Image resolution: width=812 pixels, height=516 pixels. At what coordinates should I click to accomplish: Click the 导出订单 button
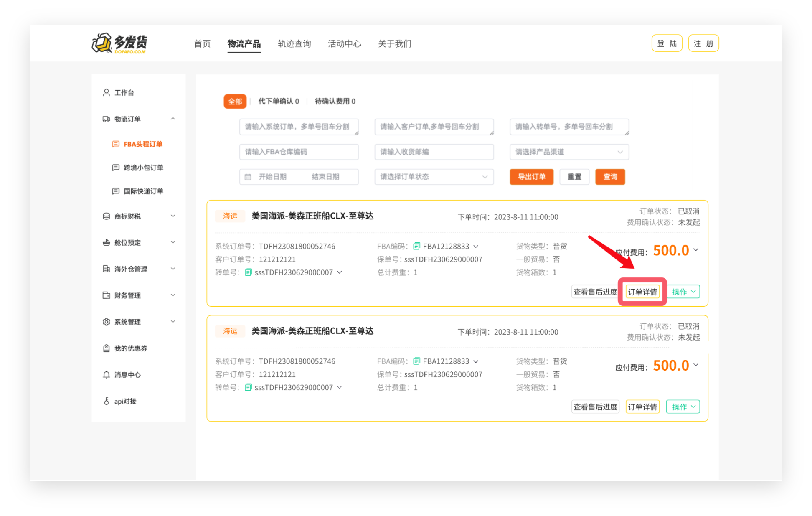pos(531,177)
